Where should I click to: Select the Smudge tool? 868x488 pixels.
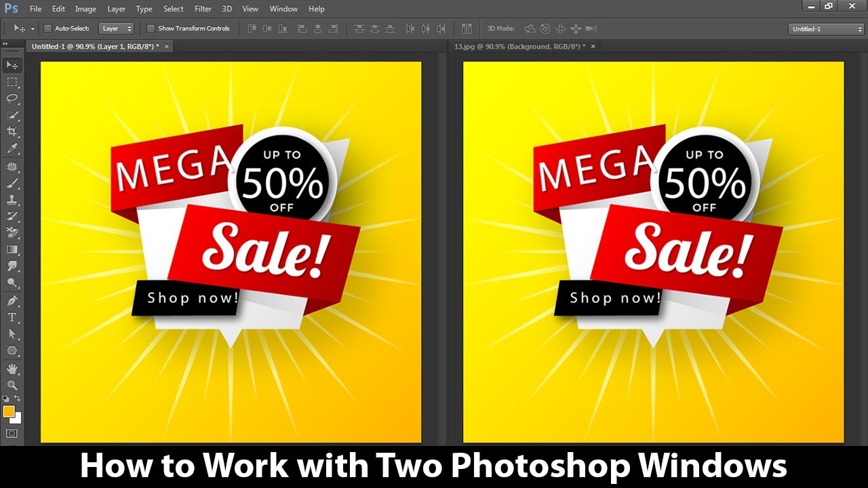[x=12, y=266]
